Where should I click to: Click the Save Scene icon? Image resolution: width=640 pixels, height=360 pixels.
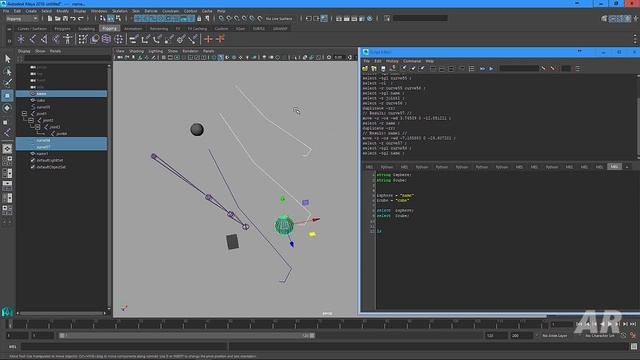pyautogui.click(x=65, y=18)
